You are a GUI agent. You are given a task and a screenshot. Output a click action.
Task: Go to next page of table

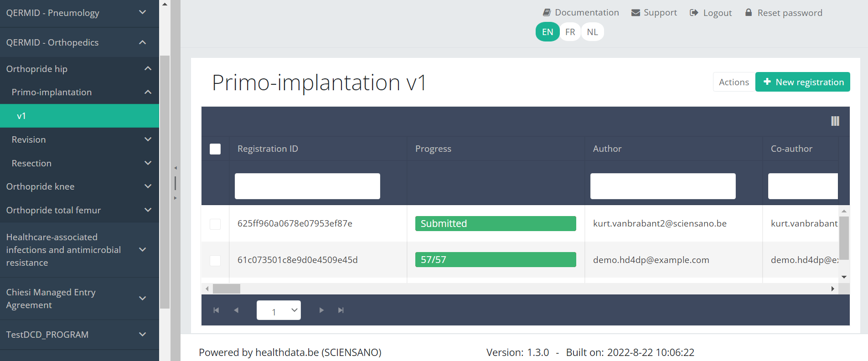[x=321, y=310]
